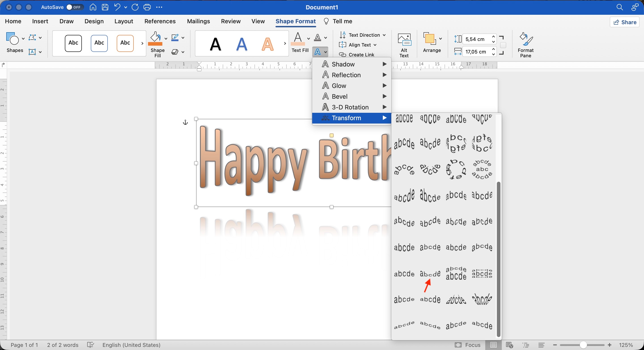This screenshot has height=350, width=644.
Task: Click the spelling check book icon
Action: pos(90,345)
